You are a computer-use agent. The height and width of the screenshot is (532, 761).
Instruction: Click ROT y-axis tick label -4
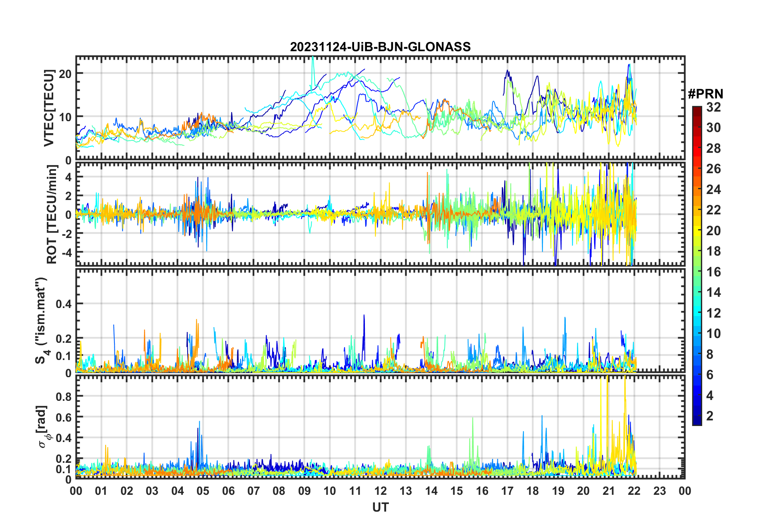click(x=66, y=252)
